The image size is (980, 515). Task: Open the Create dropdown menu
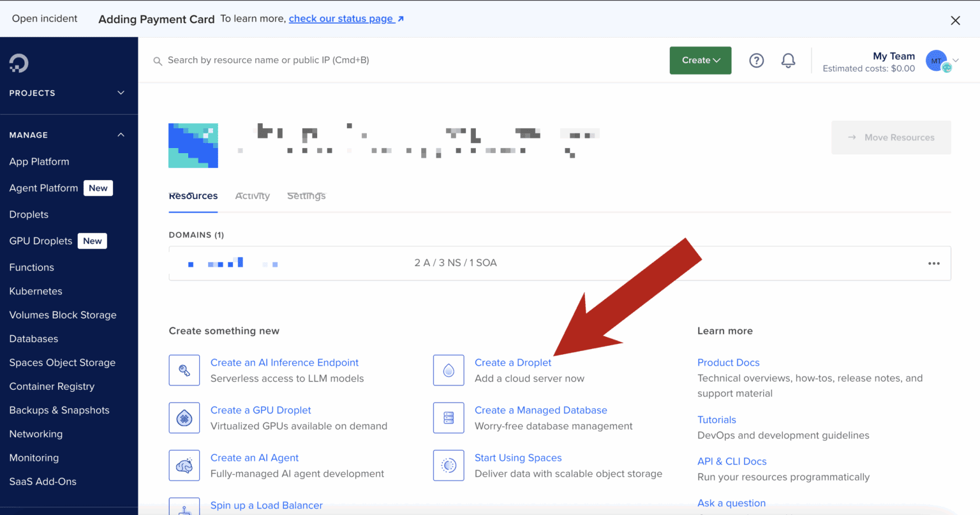(700, 60)
